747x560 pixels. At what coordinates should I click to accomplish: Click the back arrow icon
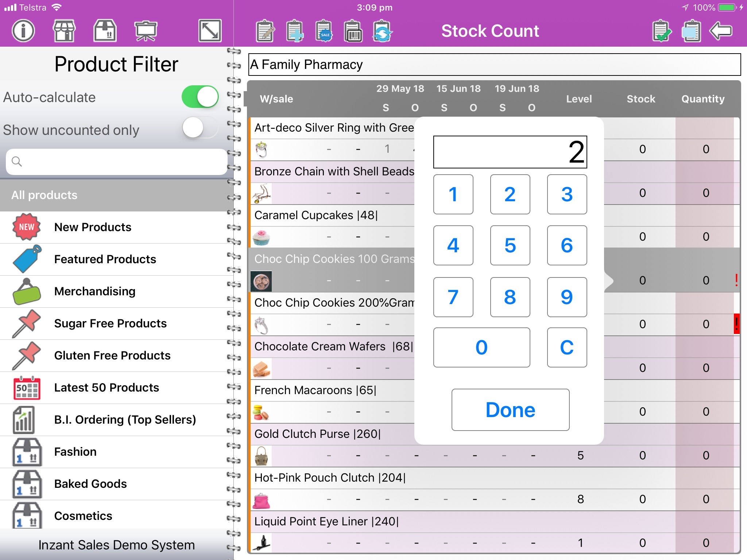tap(721, 31)
